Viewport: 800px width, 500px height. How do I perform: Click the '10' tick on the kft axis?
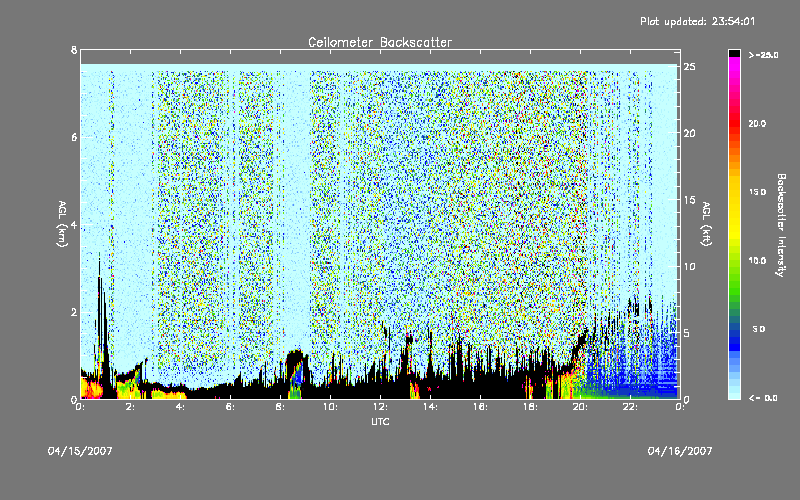[690, 266]
